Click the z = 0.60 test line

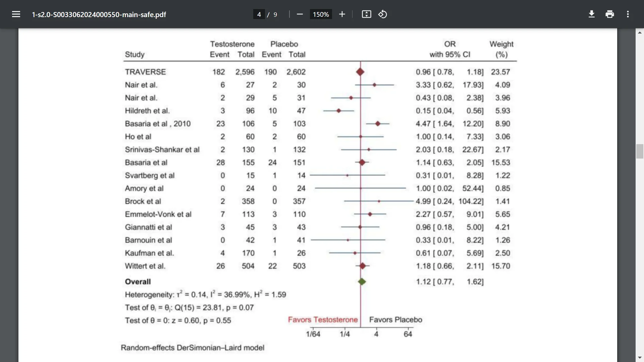(178, 320)
